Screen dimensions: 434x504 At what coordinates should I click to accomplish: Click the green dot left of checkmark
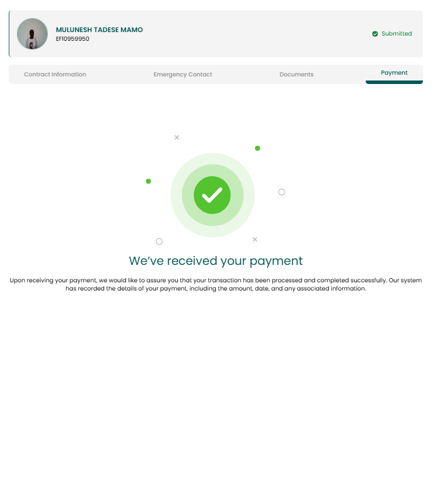point(148,181)
